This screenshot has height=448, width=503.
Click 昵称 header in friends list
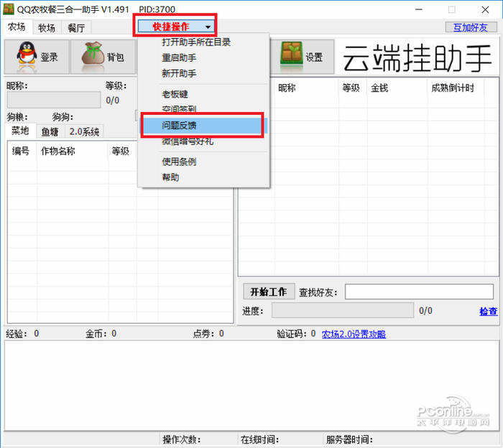[306, 88]
